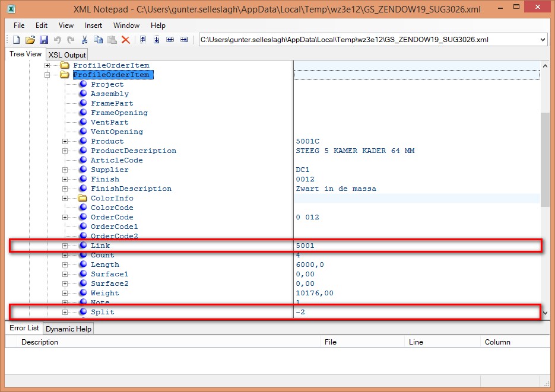Click the blue node icon beside FramePart
The width and height of the screenshot is (555, 392).
(x=83, y=103)
